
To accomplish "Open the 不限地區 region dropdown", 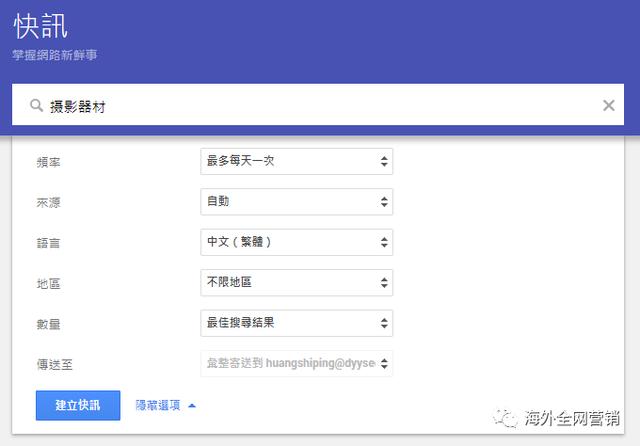I will coord(296,282).
